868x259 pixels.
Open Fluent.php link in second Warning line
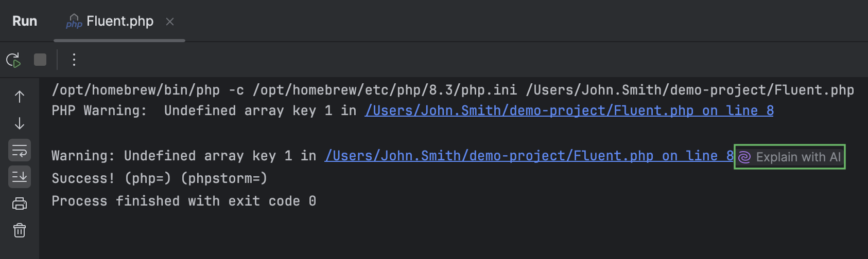point(528,156)
